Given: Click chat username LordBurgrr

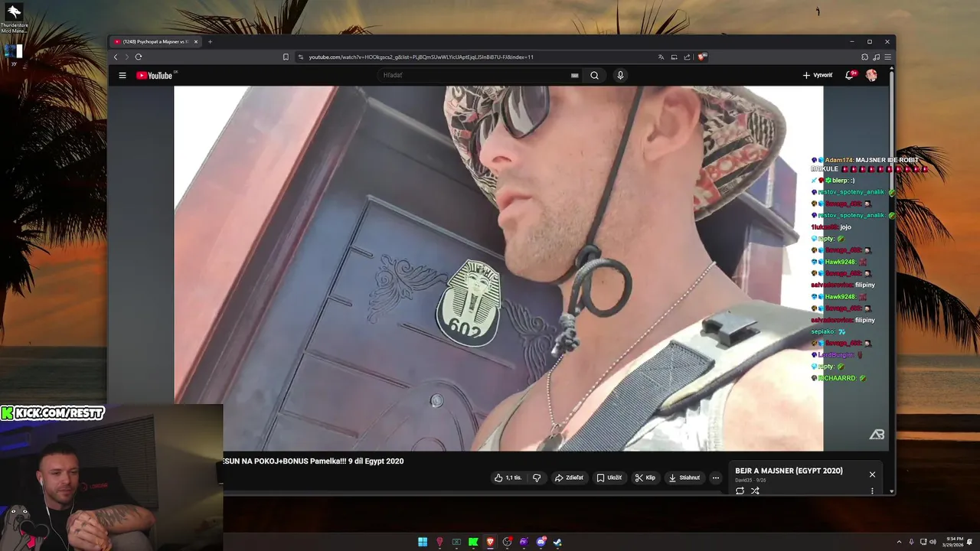Looking at the screenshot, I should point(835,355).
